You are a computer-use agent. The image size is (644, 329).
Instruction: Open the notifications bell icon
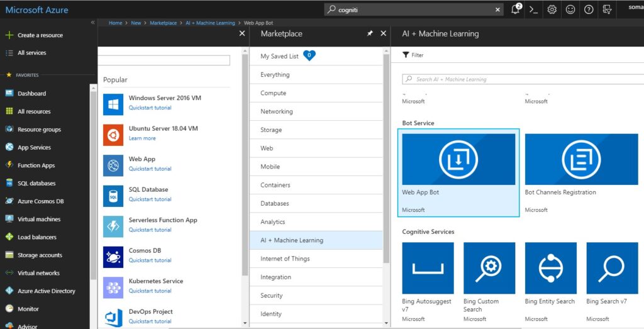(516, 9)
